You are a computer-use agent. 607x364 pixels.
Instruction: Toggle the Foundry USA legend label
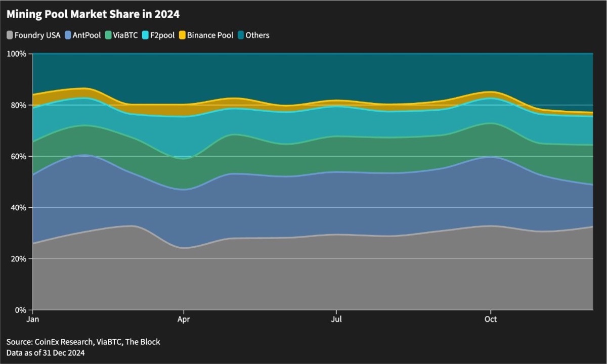coord(37,35)
